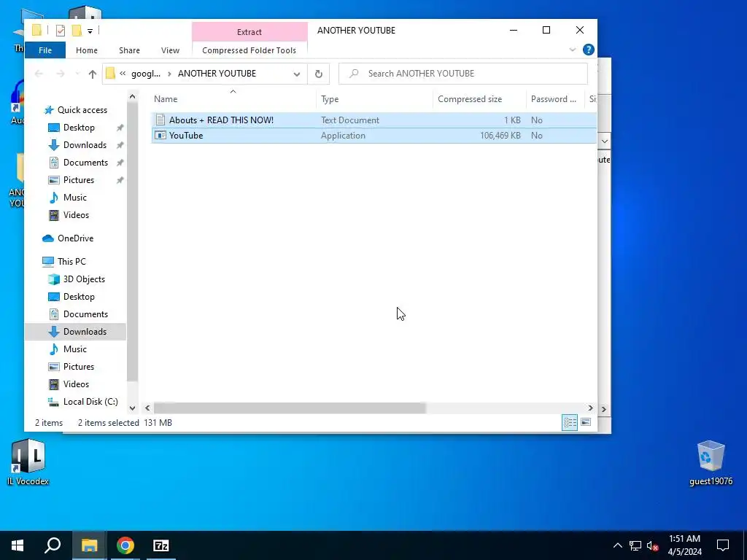Click the New folder quick access icon
This screenshot has width=747, height=560.
76,31
